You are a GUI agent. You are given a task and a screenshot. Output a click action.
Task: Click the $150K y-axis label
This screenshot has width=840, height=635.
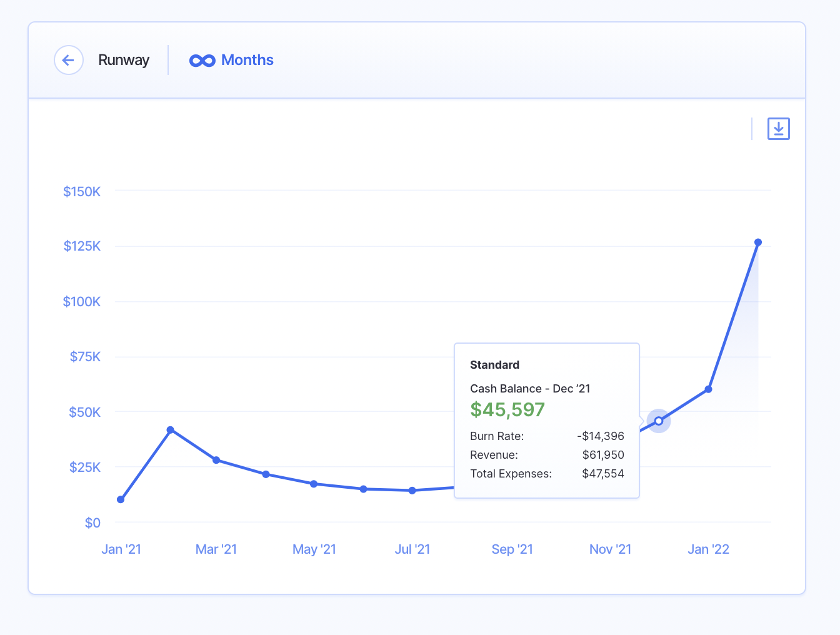(x=82, y=191)
